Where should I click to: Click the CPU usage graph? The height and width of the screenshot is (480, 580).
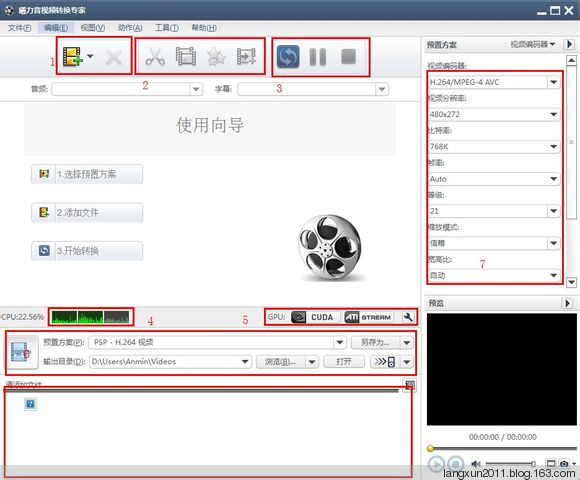pos(91,317)
